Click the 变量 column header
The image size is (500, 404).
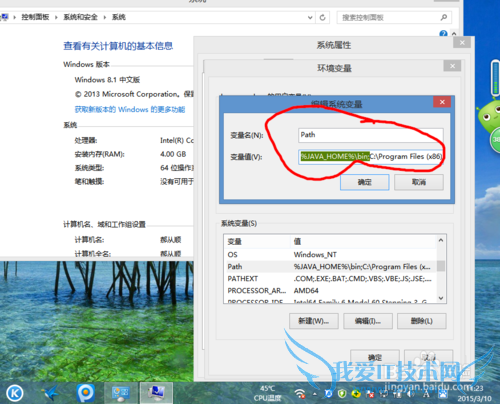click(x=257, y=241)
